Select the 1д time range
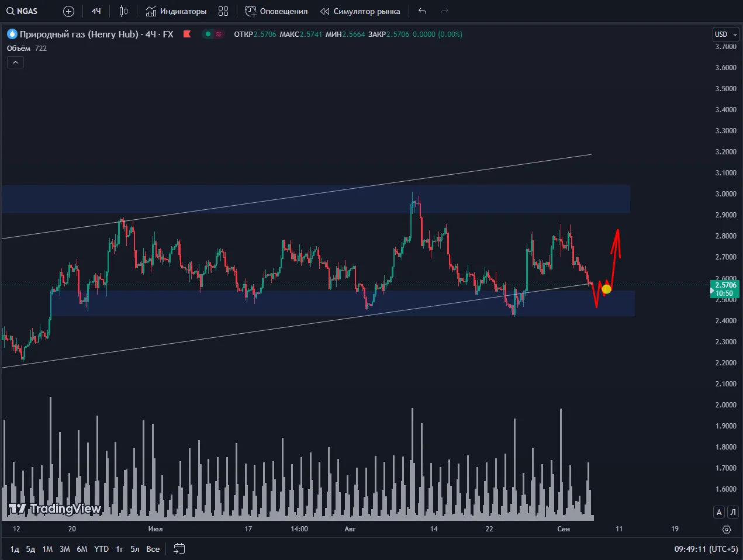 (x=15, y=549)
